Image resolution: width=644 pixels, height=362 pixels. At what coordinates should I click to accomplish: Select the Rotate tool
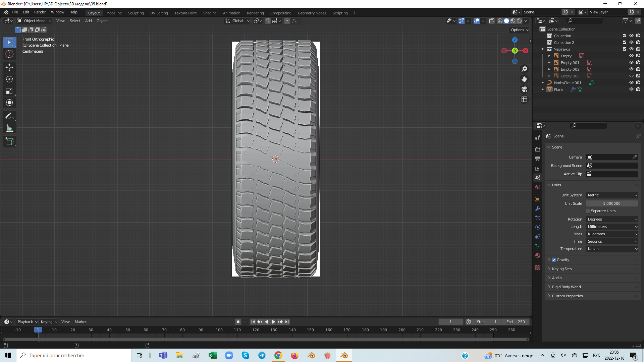(9, 79)
